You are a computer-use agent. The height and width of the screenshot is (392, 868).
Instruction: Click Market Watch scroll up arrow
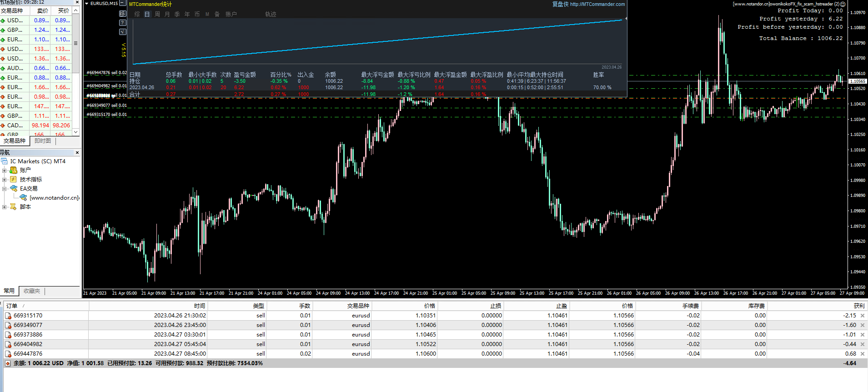coord(76,10)
